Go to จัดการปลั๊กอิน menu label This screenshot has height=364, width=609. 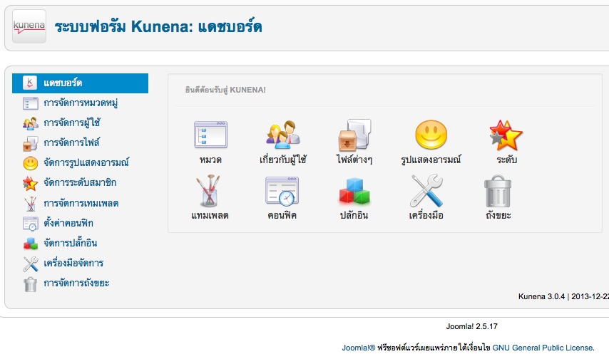[x=70, y=244]
